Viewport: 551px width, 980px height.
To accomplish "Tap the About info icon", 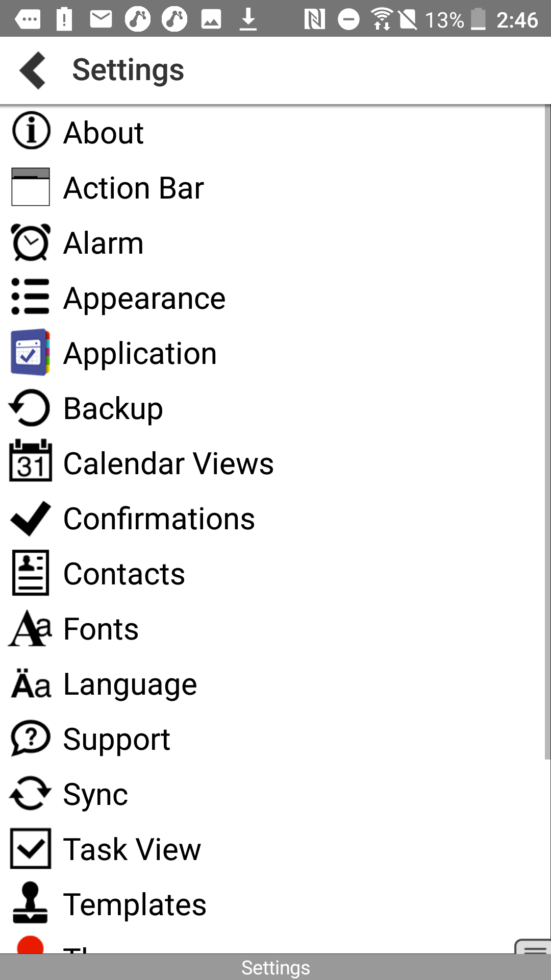I will [31, 131].
